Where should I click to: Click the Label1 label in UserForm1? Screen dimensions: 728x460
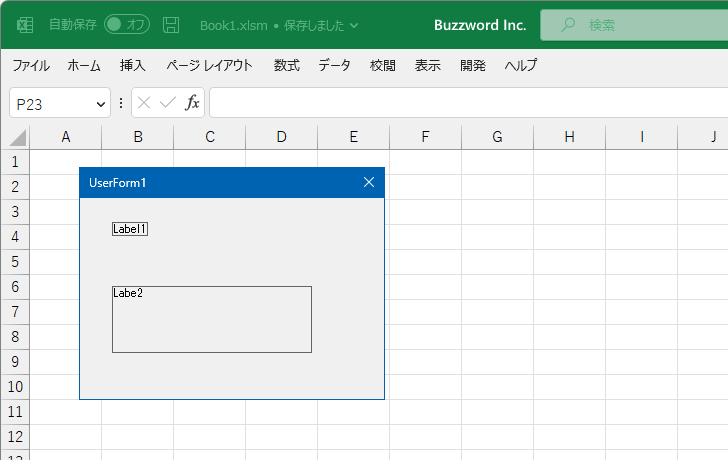(130, 229)
